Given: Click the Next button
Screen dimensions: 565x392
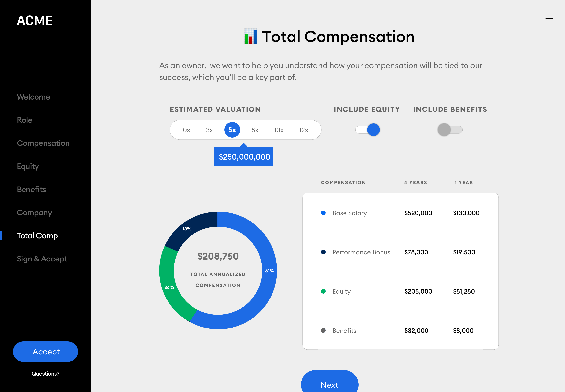Looking at the screenshot, I should click(x=329, y=384).
